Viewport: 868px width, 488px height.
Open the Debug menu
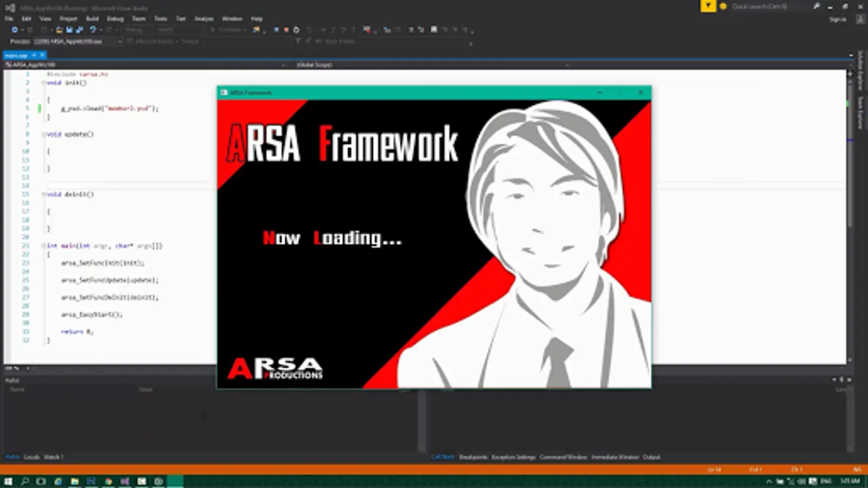pyautogui.click(x=115, y=18)
